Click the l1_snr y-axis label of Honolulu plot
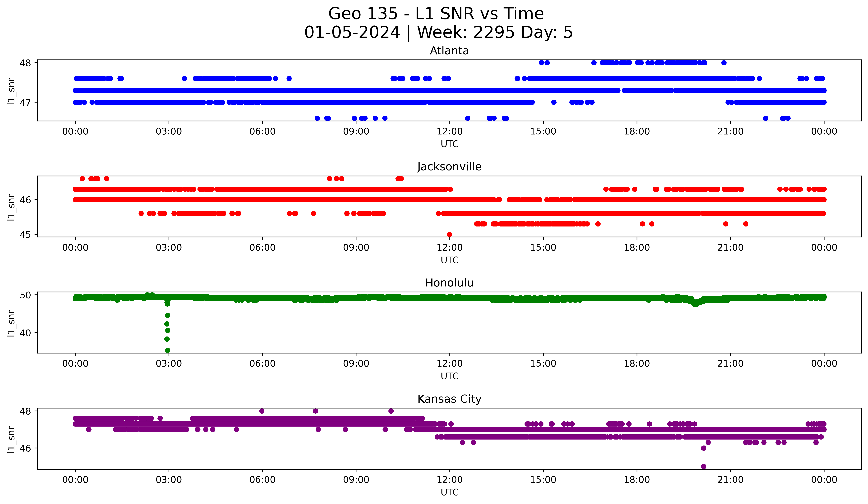This screenshot has width=868, height=504. [11, 323]
